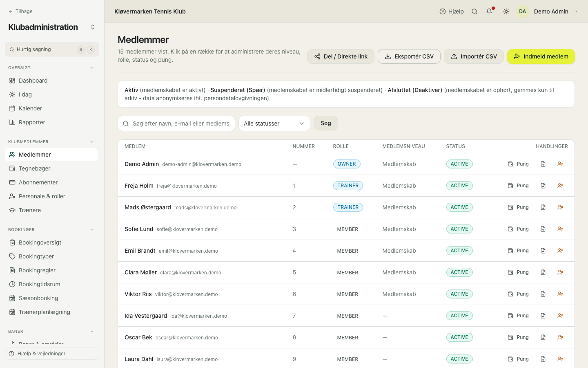588x368 pixels.
Task: Click the remove-member icon for Sofie Lund
Action: click(x=560, y=229)
